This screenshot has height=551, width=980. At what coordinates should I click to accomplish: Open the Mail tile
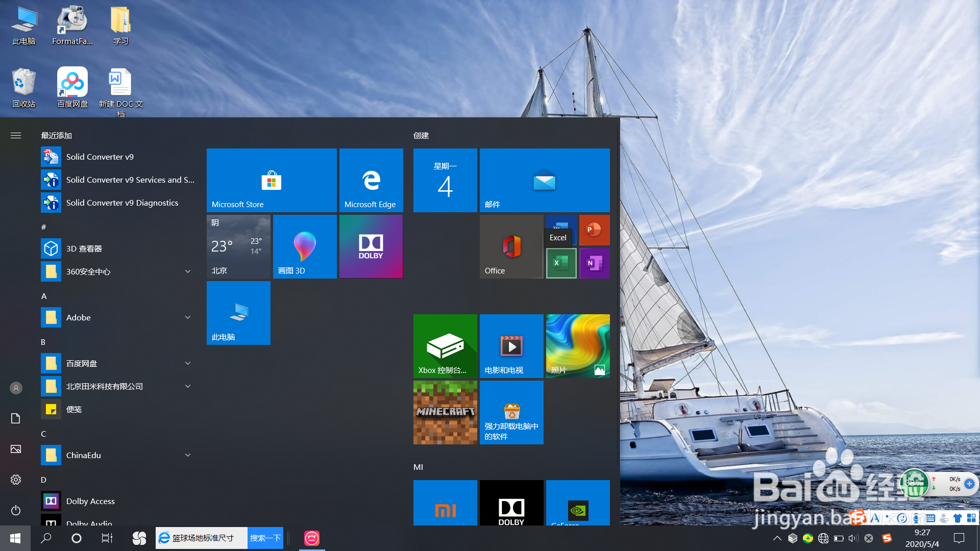click(x=545, y=180)
